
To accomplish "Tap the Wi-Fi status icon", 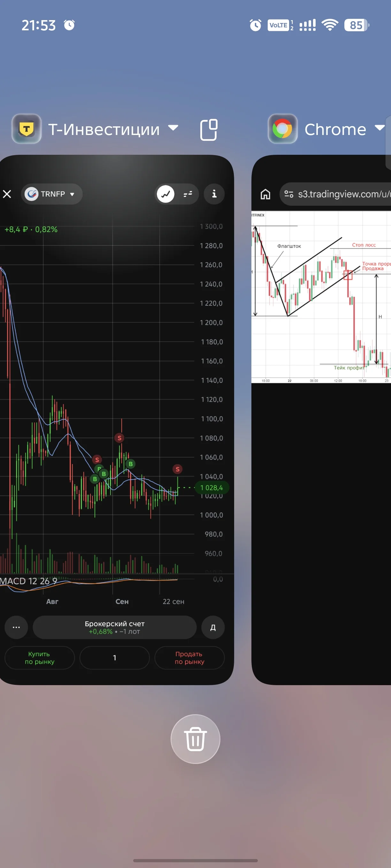I will point(330,25).
